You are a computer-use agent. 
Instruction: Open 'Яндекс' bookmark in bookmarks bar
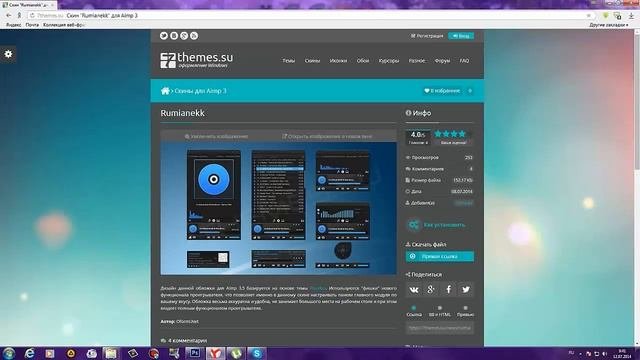(13, 25)
